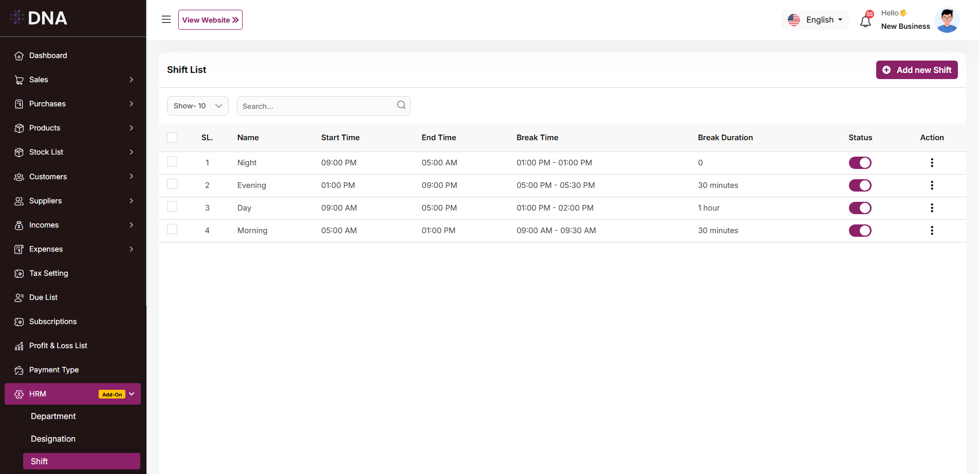Open the notifications bell
Image resolution: width=980 pixels, height=474 pixels.
tap(865, 21)
